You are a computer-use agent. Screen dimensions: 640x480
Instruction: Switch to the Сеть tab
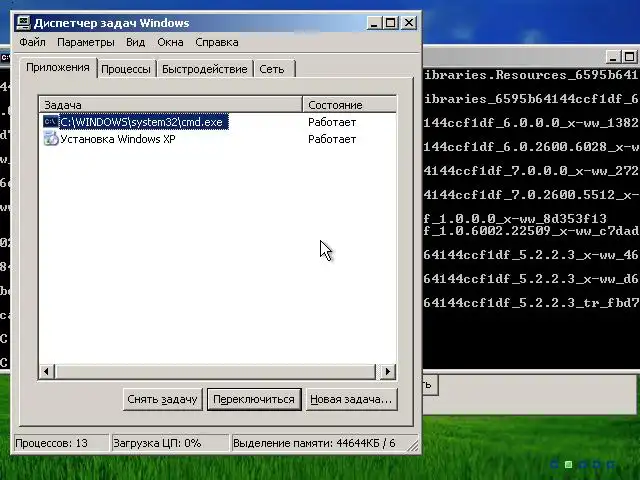click(273, 69)
